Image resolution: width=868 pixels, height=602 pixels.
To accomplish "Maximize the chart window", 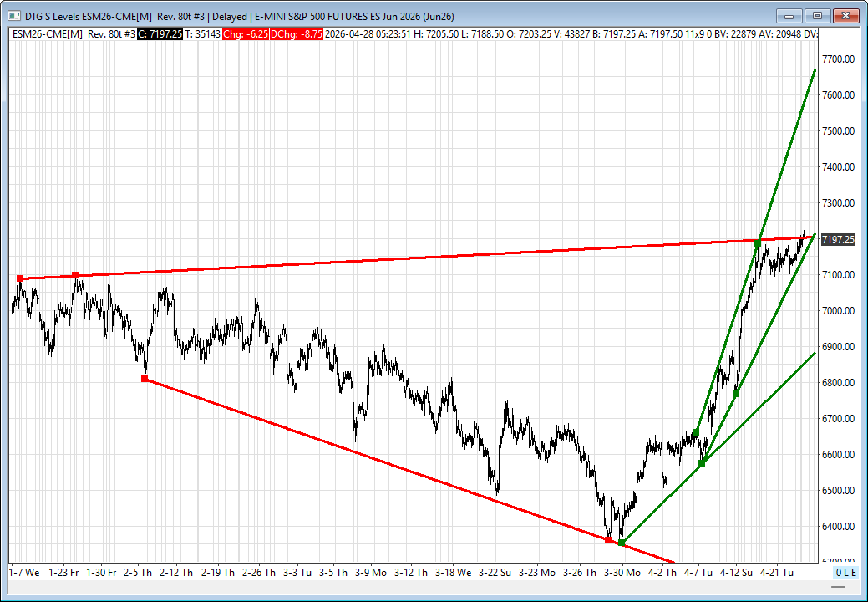I will 817,16.
